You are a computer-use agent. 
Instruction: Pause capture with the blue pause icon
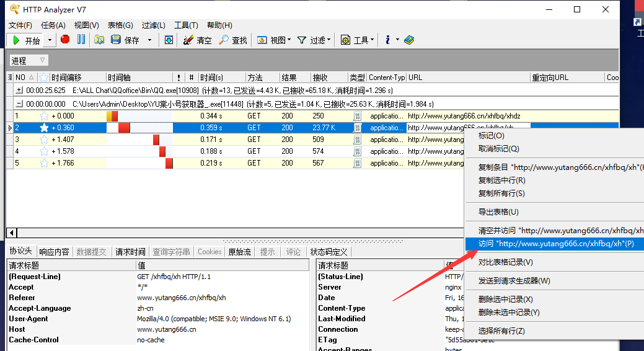[x=81, y=40]
